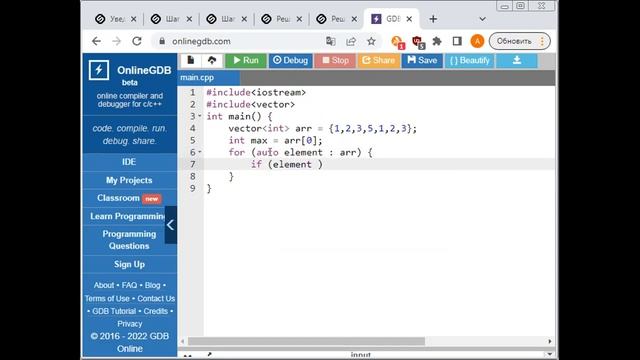Click the Обновить update button

(520, 41)
